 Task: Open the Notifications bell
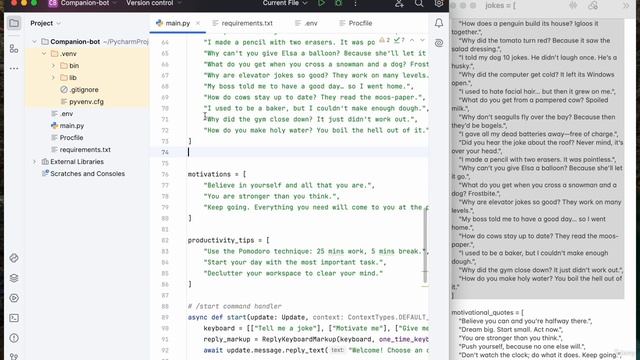[x=439, y=23]
